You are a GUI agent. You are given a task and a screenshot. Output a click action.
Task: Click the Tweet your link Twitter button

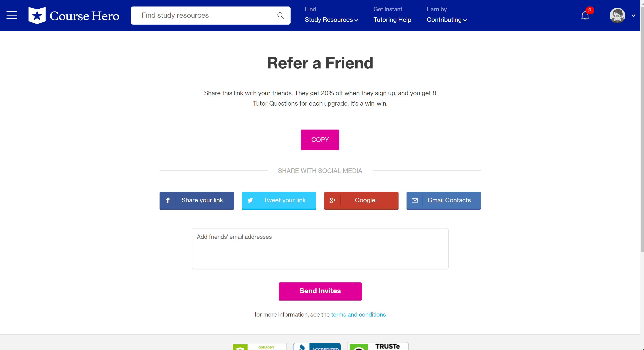pyautogui.click(x=279, y=200)
